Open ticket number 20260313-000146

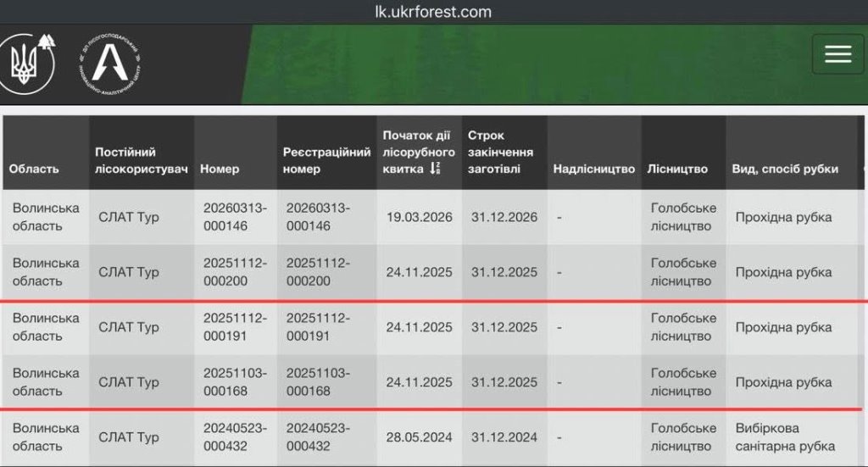[235, 217]
